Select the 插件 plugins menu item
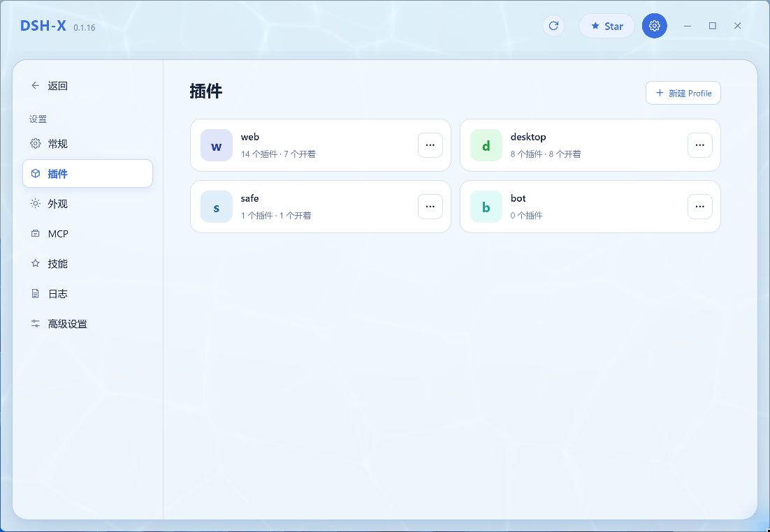This screenshot has width=770, height=532. [x=88, y=174]
